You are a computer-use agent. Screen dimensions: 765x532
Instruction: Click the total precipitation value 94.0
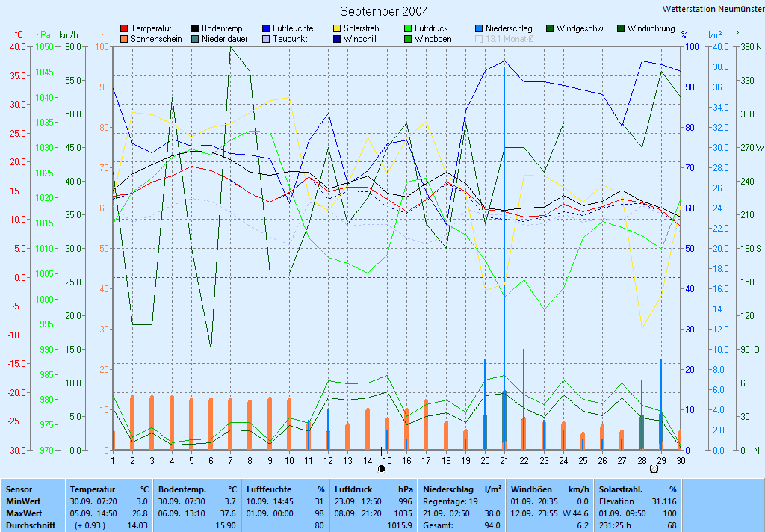click(x=492, y=526)
